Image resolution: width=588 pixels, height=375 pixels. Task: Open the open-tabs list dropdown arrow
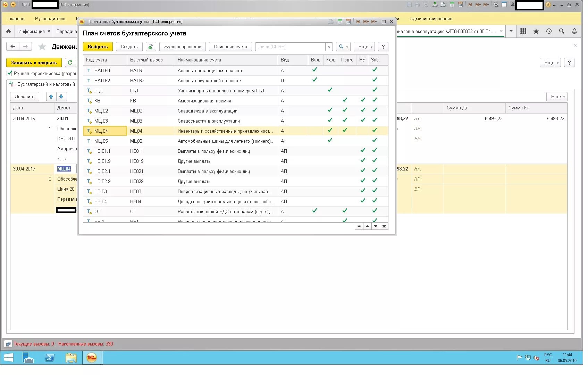(x=511, y=31)
